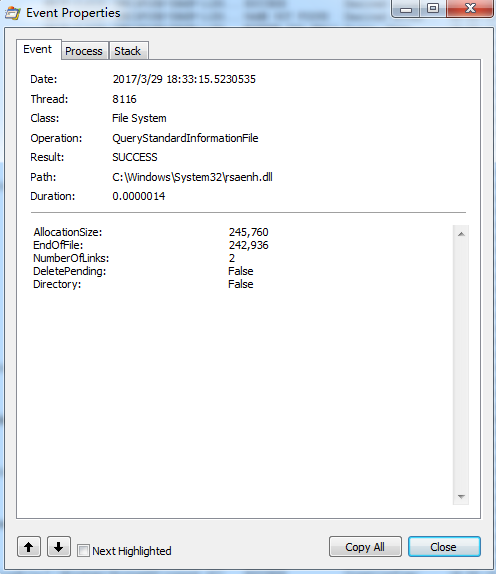Click the details scrollbar up arrow
The width and height of the screenshot is (496, 574).
point(461,234)
